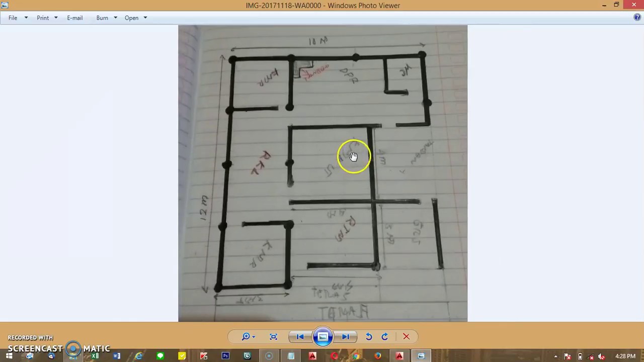The image size is (644, 362).
Task: Open the network status tray icon
Action: [591, 356]
